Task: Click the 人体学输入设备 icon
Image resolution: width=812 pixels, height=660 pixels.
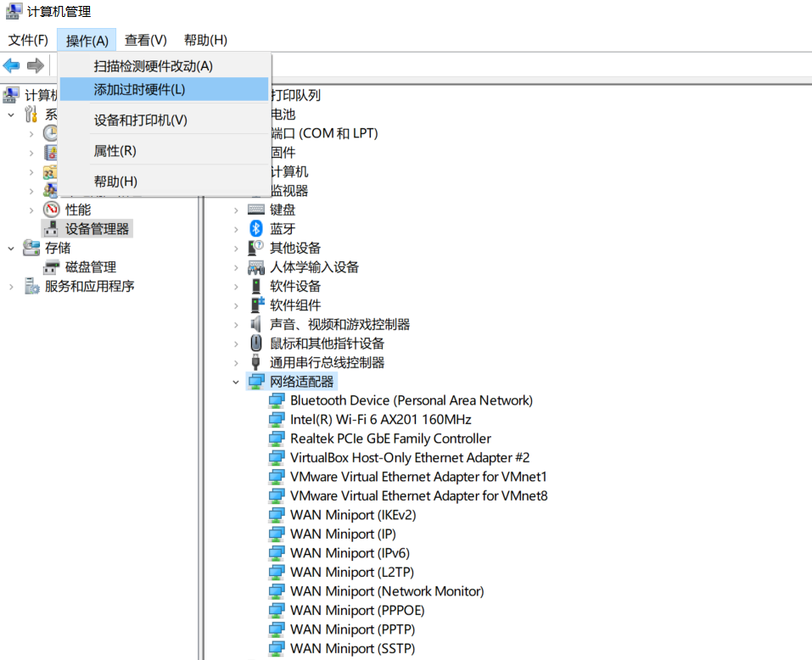Action: click(x=256, y=267)
